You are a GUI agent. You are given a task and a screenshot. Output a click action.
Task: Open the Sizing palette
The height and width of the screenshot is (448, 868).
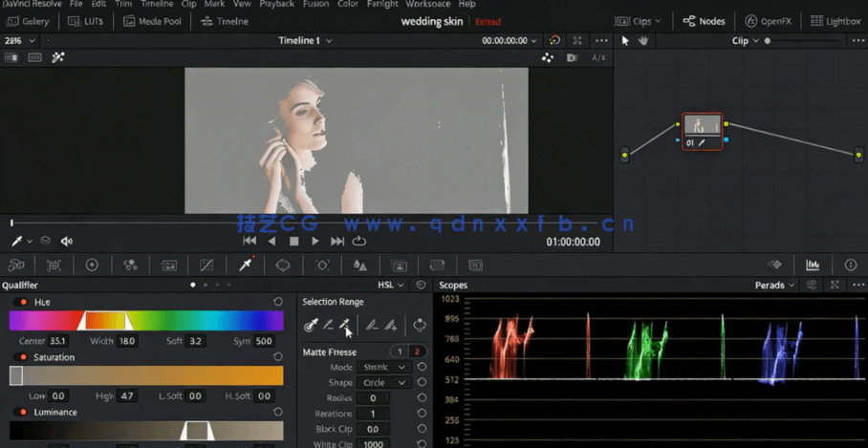point(437,266)
